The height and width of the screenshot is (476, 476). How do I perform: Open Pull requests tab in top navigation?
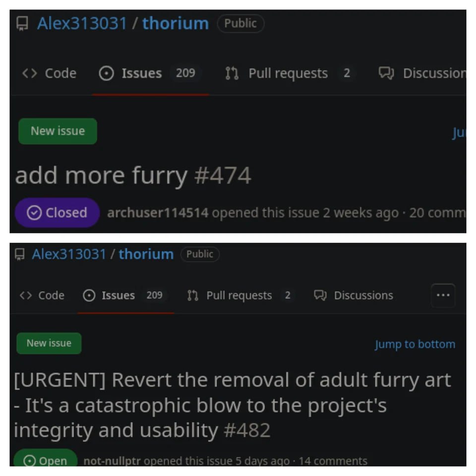click(x=288, y=73)
